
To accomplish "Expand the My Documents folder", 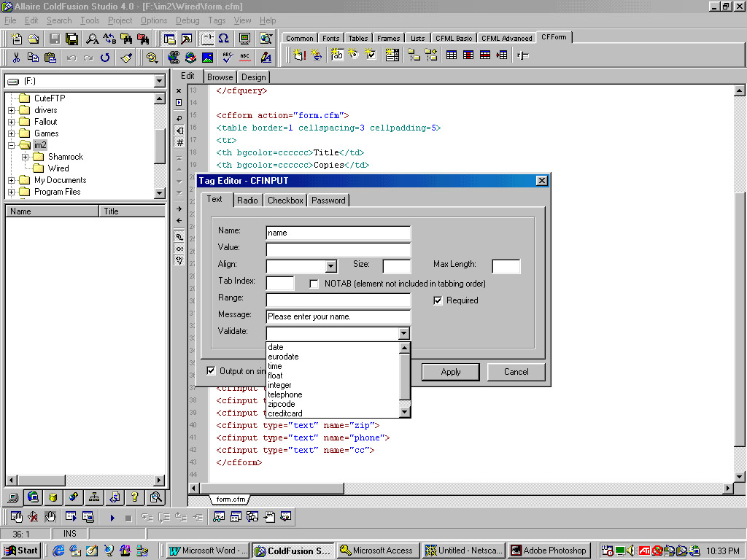I will pyautogui.click(x=12, y=180).
